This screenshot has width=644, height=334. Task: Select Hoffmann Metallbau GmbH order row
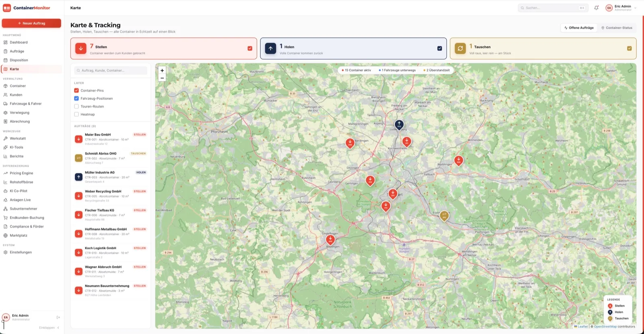(111, 234)
